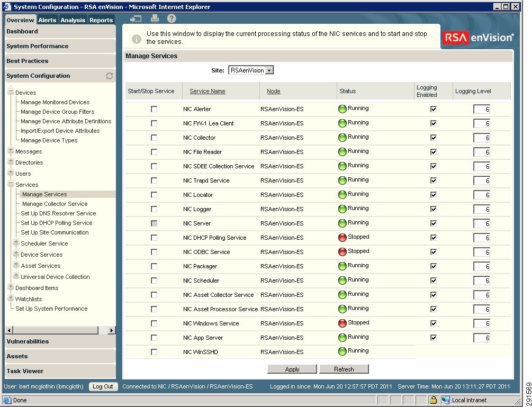The height and width of the screenshot is (407, 532).
Task: Open the Site dropdown showing RSAenVision
Action: (251, 70)
